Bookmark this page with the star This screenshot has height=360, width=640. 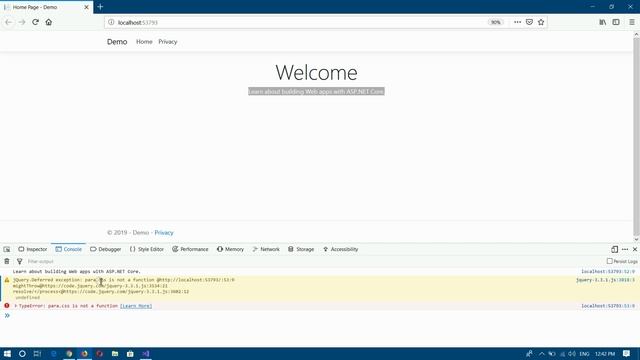pos(541,22)
